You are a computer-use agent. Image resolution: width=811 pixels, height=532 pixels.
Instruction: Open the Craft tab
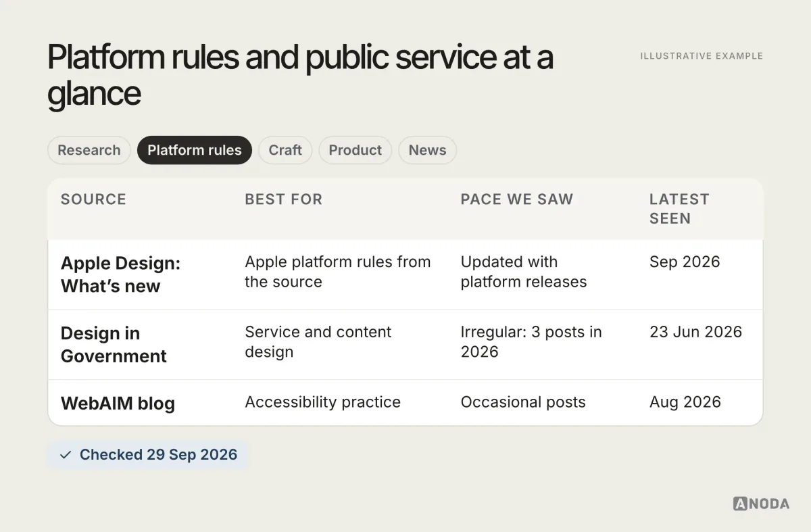point(285,150)
